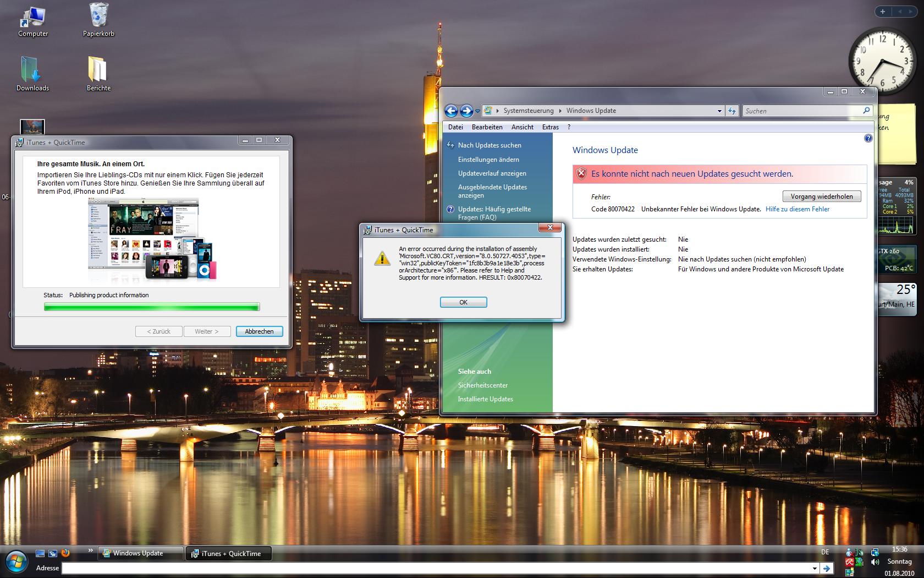Click the green installer progress bar
The height and width of the screenshot is (578, 924).
coord(152,307)
